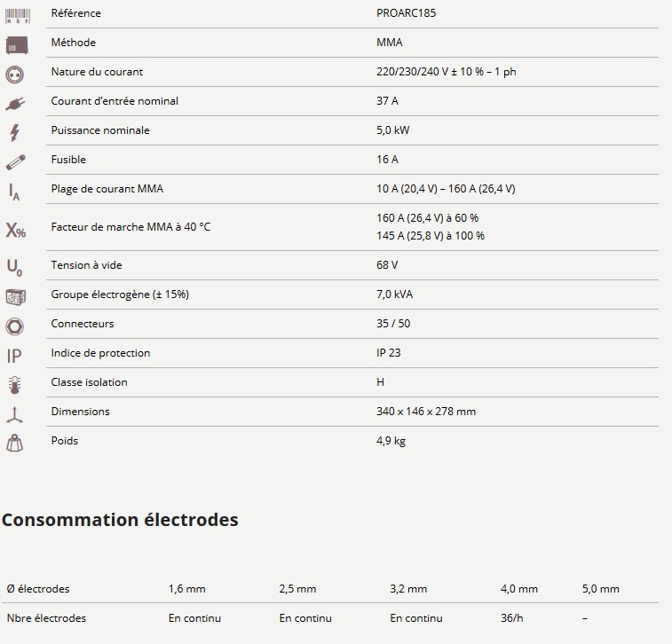
Task: Click the plug icon beside Courant d'entrée nominal
Action: click(x=16, y=103)
